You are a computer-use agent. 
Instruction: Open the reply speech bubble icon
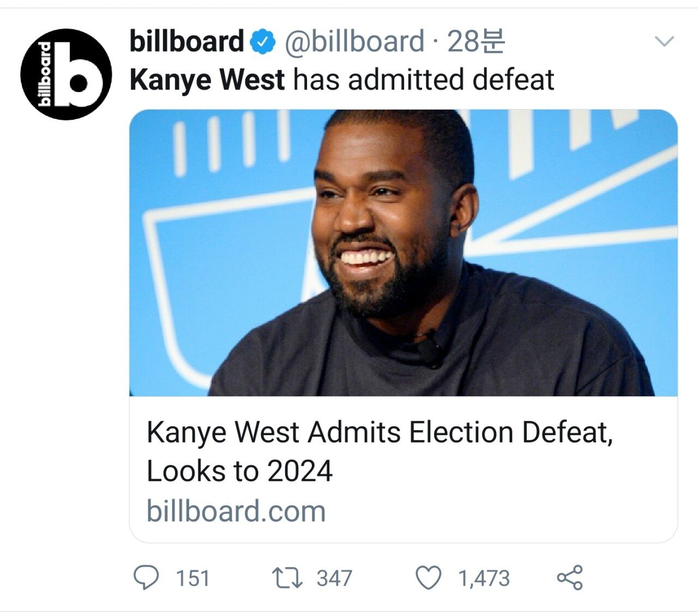(146, 577)
